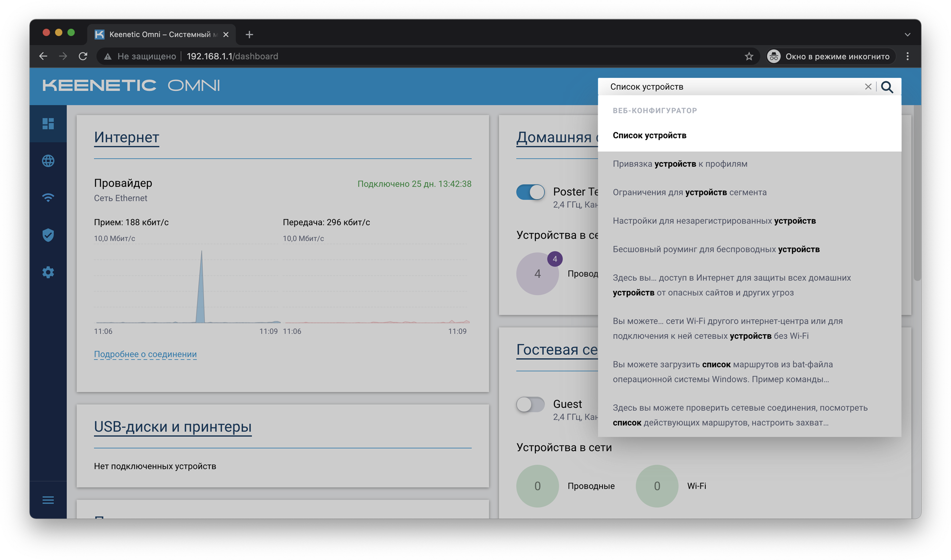
Task: Open the 'Домашняя' network heading
Action: (x=556, y=137)
